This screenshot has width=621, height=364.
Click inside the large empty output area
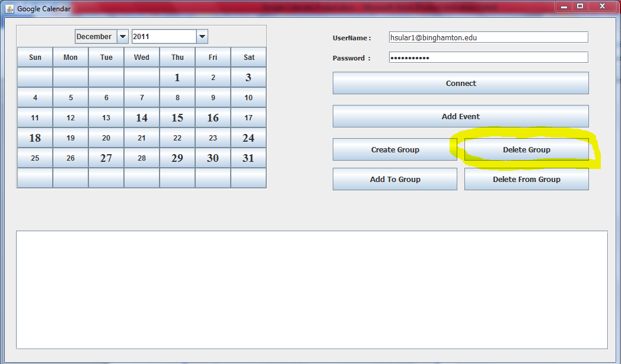[x=311, y=289]
